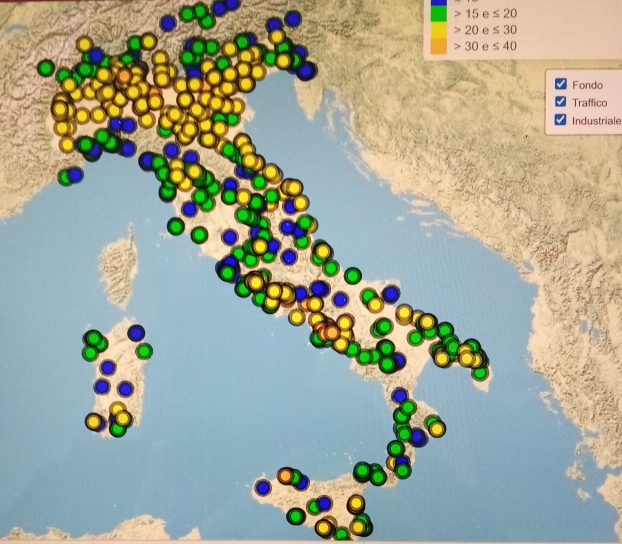
Task: Select isolated green marker on Tuscan coast
Action: [176, 226]
